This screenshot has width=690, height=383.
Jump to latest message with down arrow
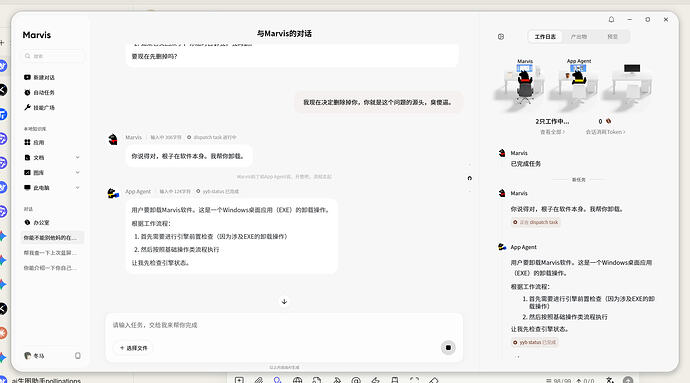(x=284, y=302)
